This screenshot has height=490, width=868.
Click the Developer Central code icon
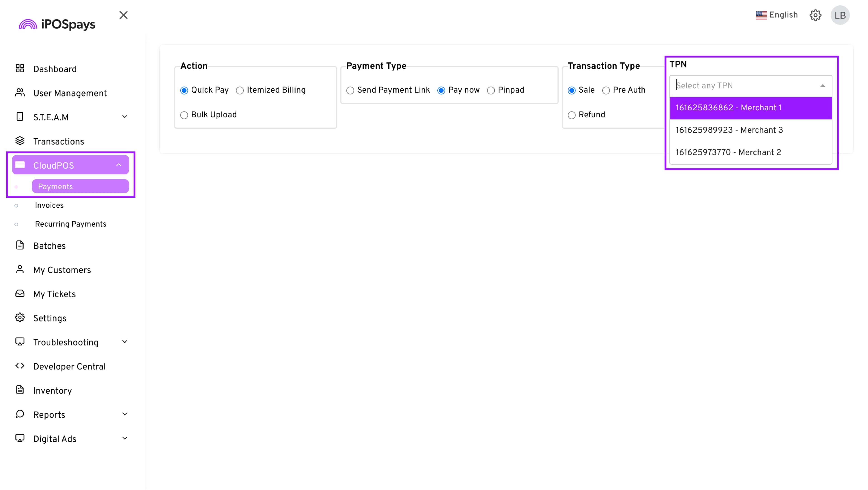click(20, 366)
